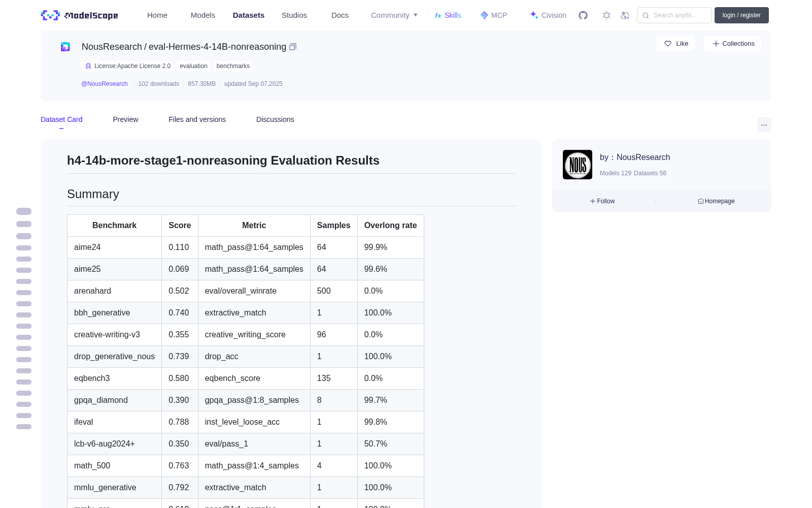
Task: Follow the NousResearch organization
Action: coord(602,201)
